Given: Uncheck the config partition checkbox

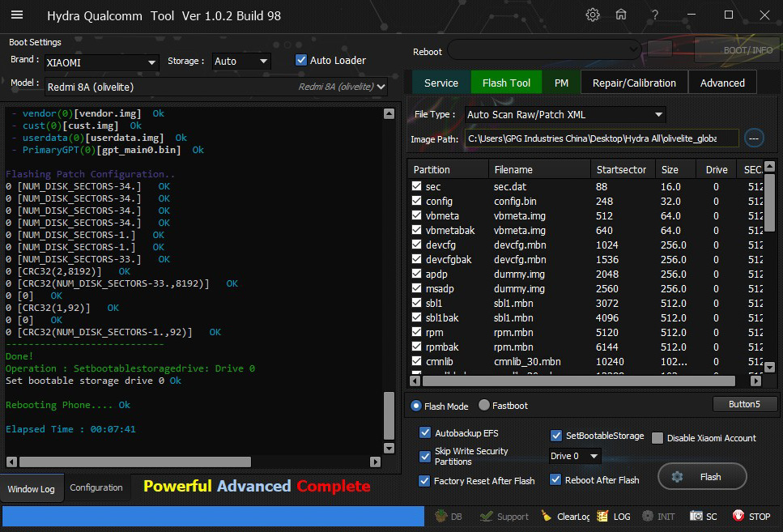Looking at the screenshot, I should [416, 200].
